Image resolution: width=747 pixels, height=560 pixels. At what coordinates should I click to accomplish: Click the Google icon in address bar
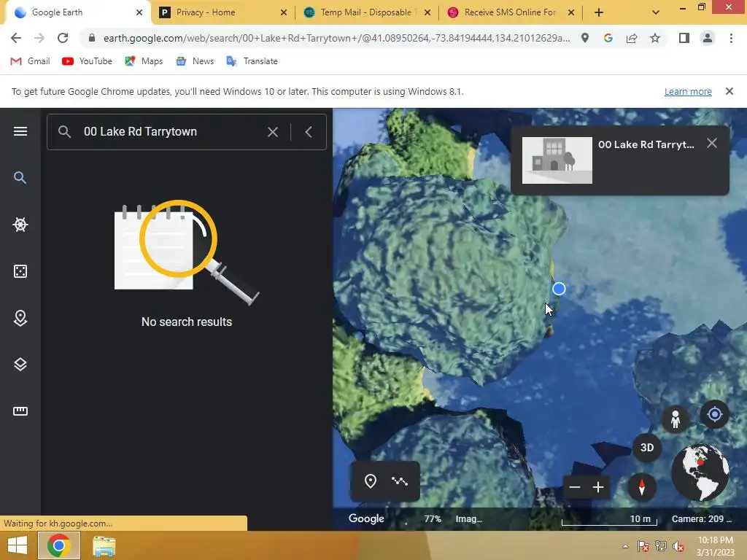(608, 38)
